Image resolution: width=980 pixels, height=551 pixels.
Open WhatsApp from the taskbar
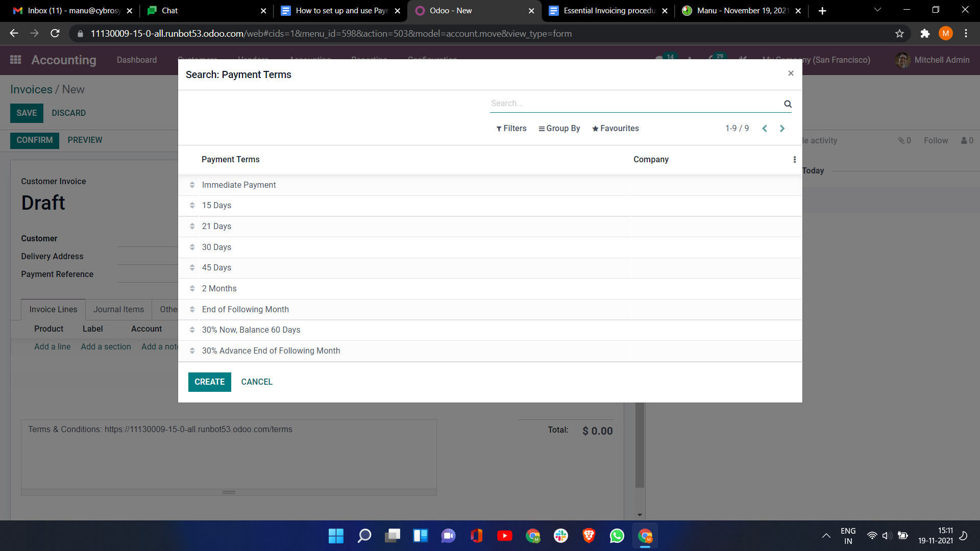pos(617,536)
